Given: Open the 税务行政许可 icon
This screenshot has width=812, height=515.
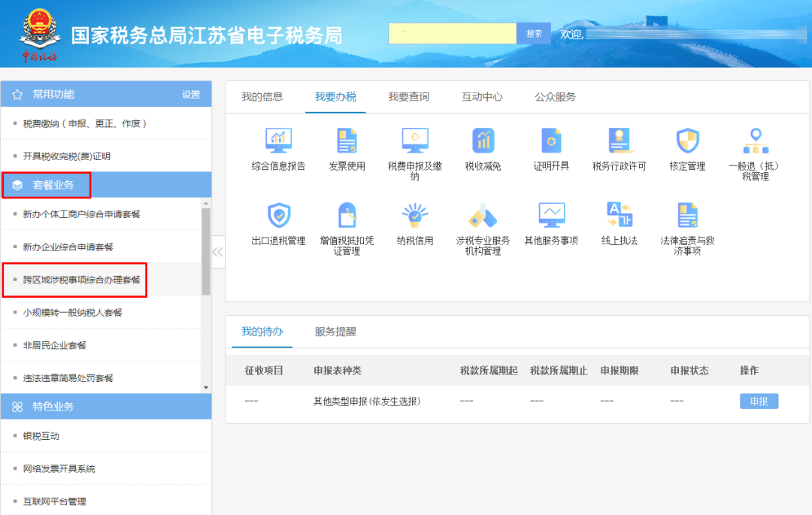Looking at the screenshot, I should pos(620,141).
